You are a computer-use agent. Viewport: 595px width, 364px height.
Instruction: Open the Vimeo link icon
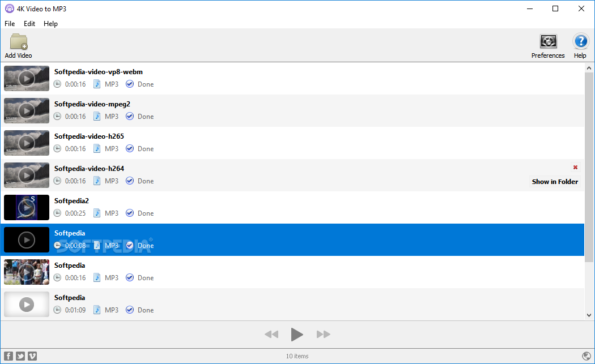pyautogui.click(x=32, y=356)
